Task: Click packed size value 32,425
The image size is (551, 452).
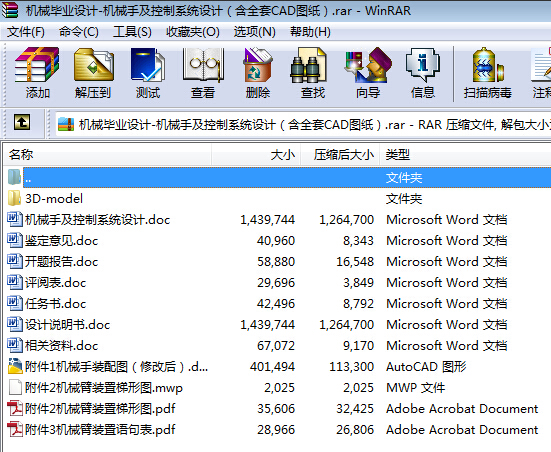Action: click(355, 408)
